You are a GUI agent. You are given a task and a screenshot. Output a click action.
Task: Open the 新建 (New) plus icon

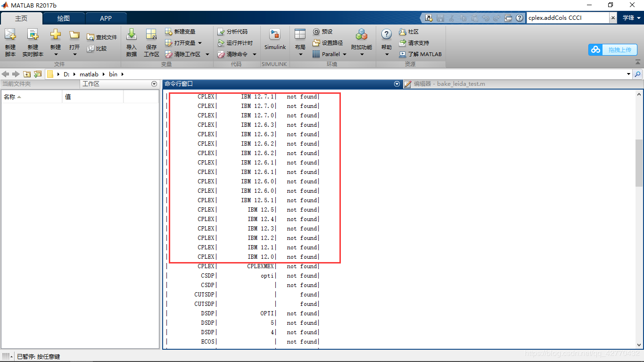56,35
